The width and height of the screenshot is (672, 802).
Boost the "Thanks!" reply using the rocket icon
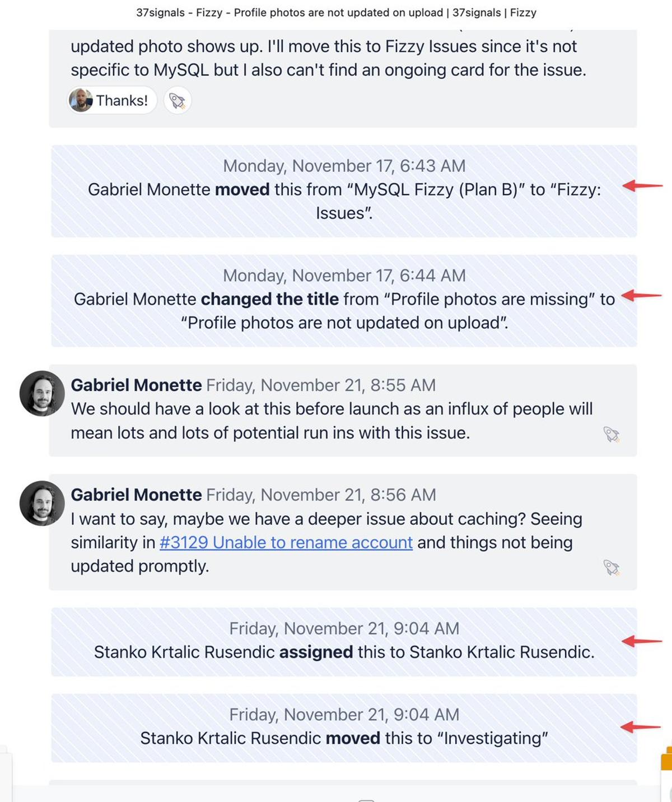(x=177, y=100)
